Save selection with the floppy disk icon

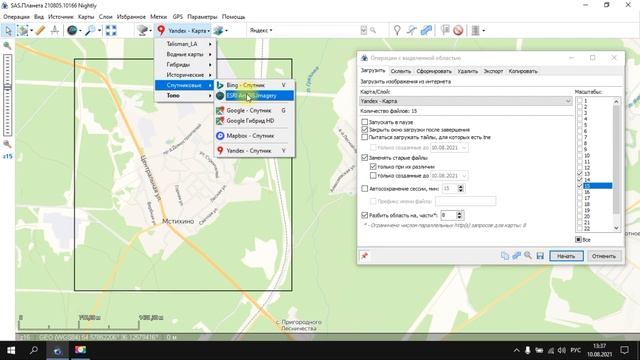pos(540,256)
